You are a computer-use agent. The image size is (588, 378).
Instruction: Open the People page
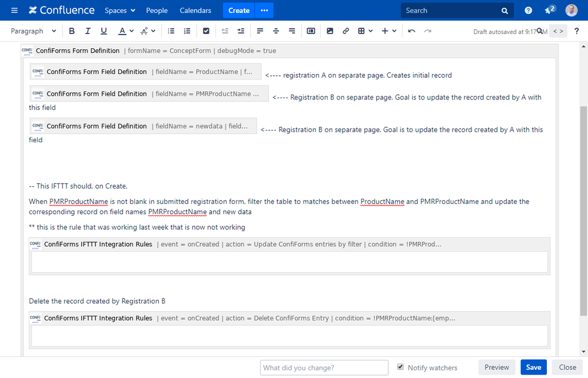pyautogui.click(x=157, y=11)
